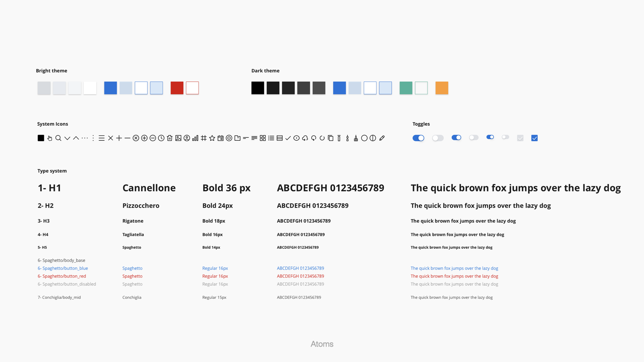This screenshot has width=644, height=362.
Task: Turn off the first large blue toggle
Action: [419, 138]
